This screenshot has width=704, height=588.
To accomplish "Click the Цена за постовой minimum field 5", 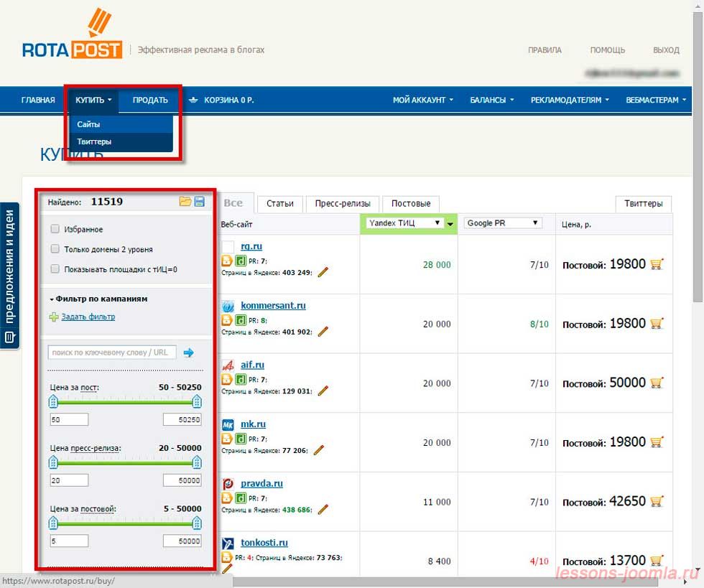I will [69, 541].
